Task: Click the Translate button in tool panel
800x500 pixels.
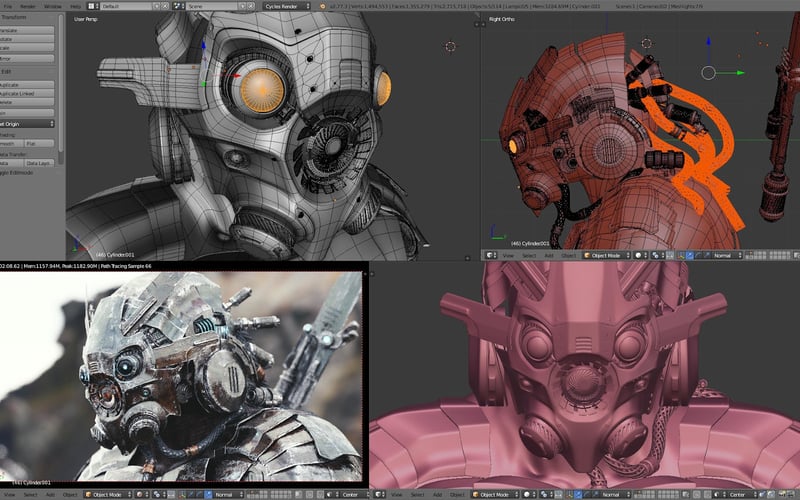Action: pos(27,30)
